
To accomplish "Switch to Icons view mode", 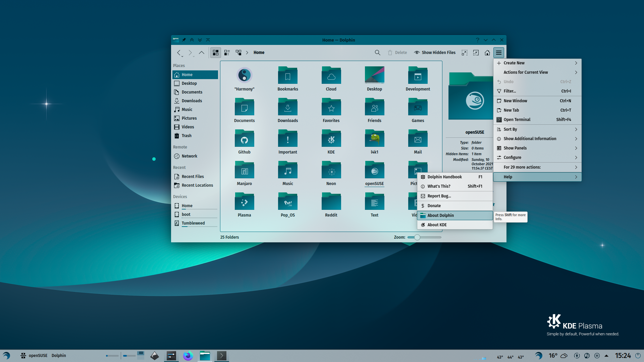I will click(x=216, y=53).
